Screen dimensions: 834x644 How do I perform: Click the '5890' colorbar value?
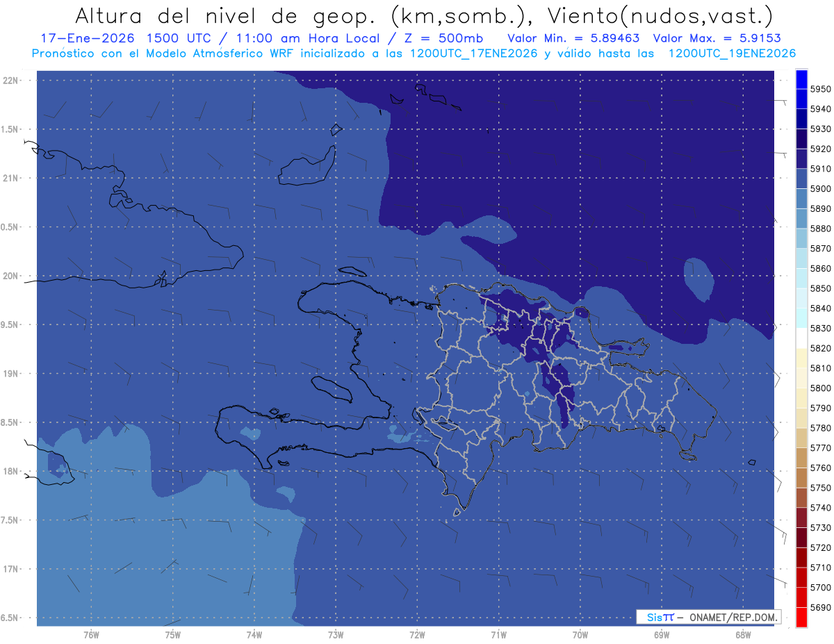coord(820,209)
